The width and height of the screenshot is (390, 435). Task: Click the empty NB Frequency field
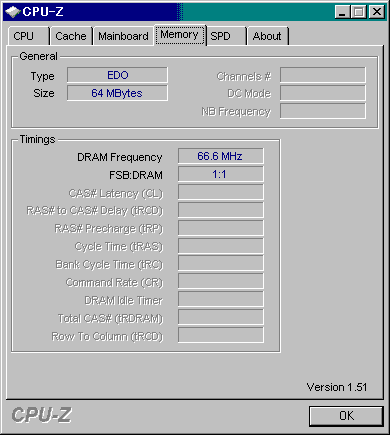(323, 111)
